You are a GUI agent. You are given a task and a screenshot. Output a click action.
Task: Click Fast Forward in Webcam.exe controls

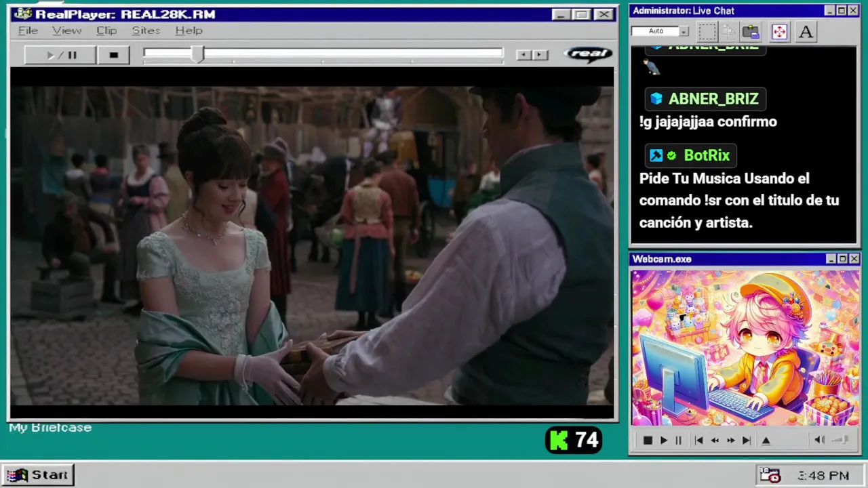[x=730, y=441]
